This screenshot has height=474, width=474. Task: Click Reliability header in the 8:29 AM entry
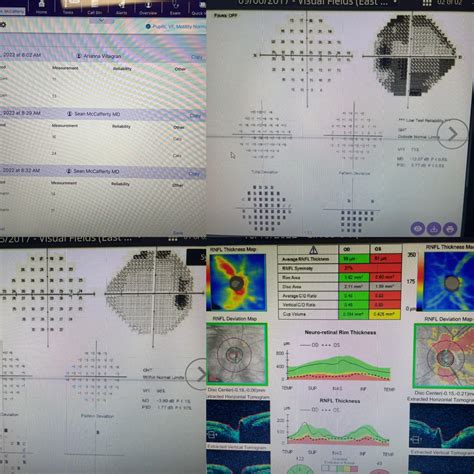(121, 127)
